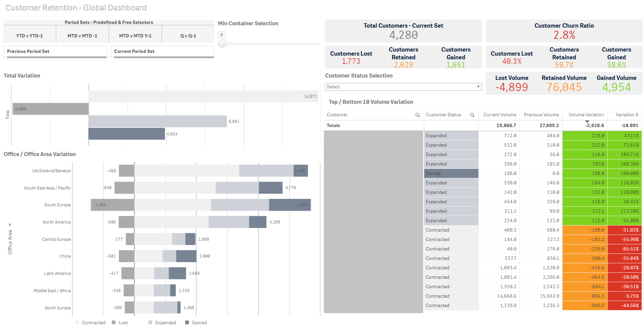Click the 385.71% variation cell
Screen dimensions: 644x332
click(625, 155)
